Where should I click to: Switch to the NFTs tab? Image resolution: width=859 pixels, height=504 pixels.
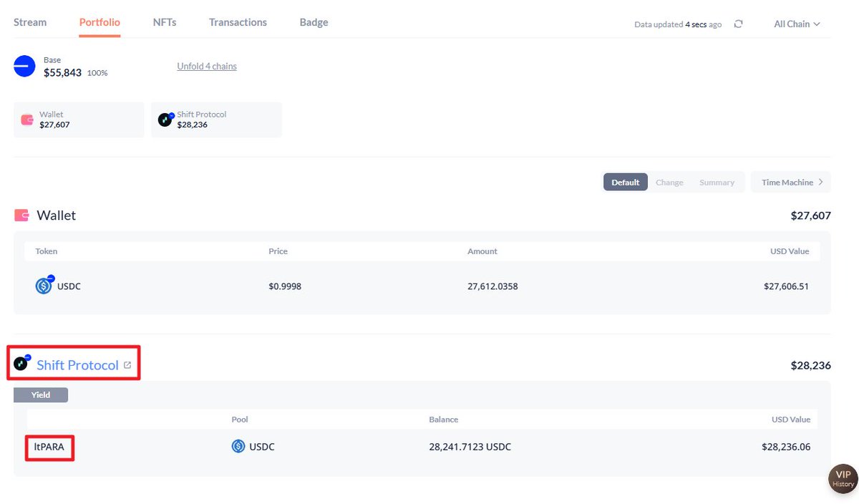[165, 22]
